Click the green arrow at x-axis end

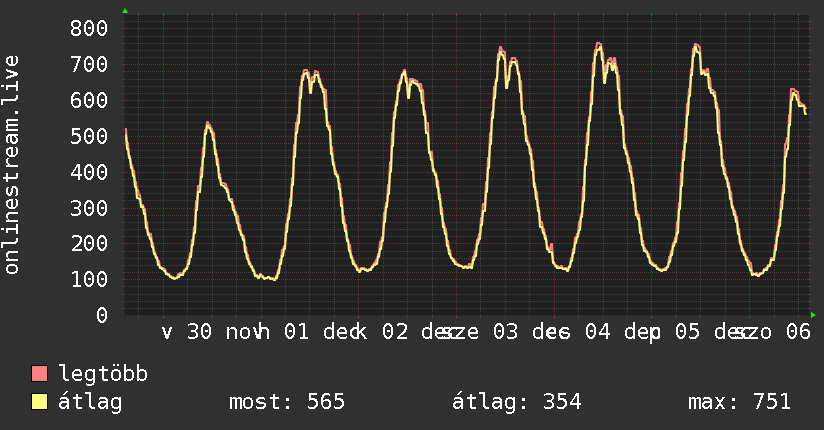(813, 315)
